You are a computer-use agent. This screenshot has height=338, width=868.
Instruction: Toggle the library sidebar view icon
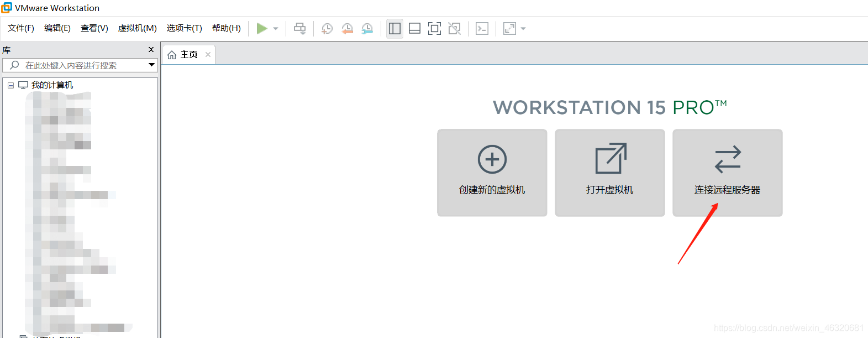(394, 28)
